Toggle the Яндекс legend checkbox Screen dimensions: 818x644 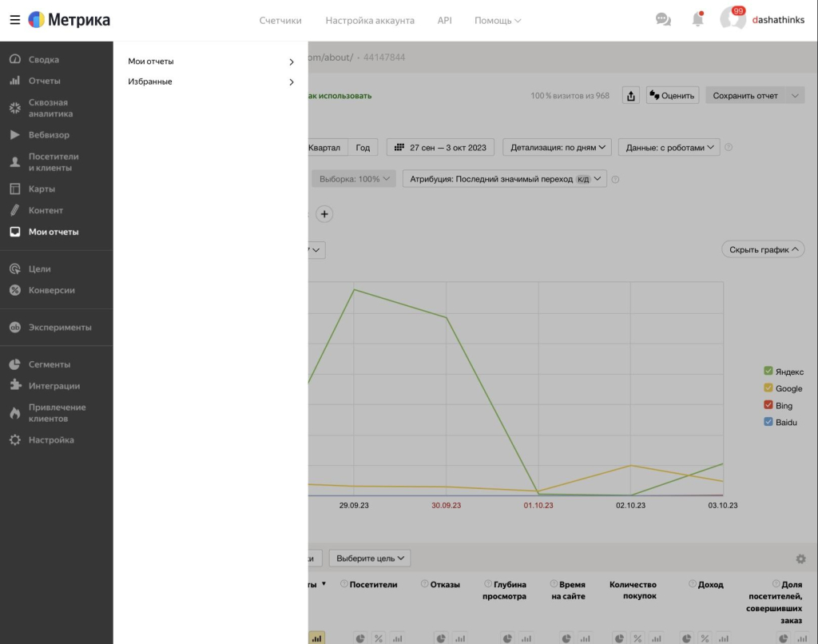point(768,371)
